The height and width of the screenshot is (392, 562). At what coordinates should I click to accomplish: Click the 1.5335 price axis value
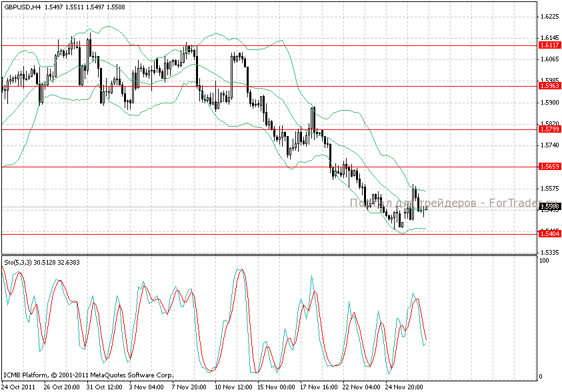tap(549, 253)
